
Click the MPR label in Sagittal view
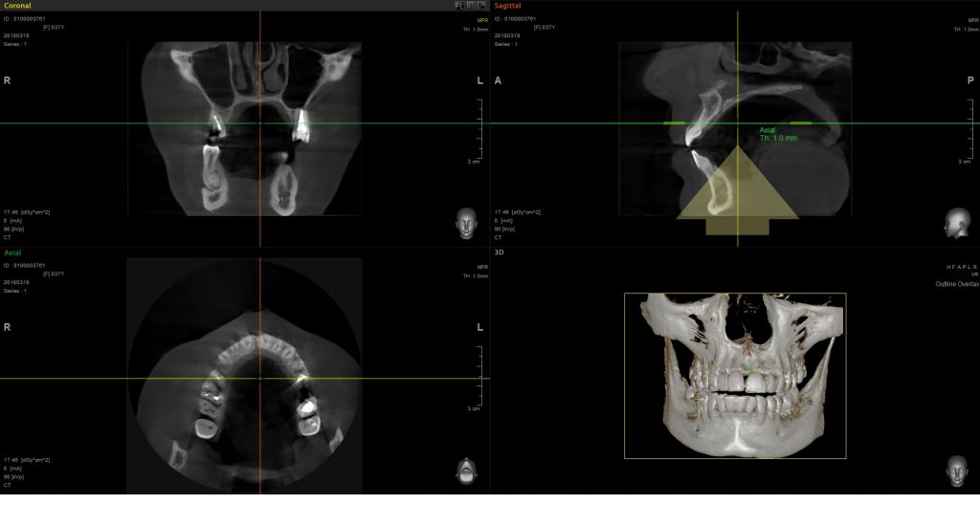coord(973,21)
